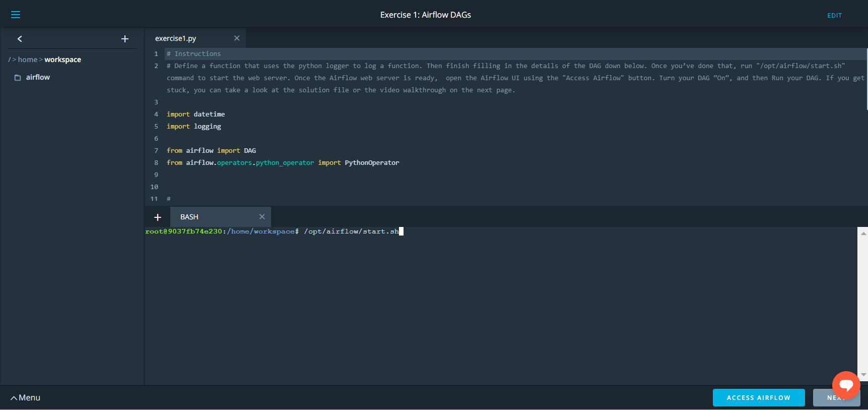Open a new terminal with plus icon
This screenshot has height=410, width=868.
[158, 217]
